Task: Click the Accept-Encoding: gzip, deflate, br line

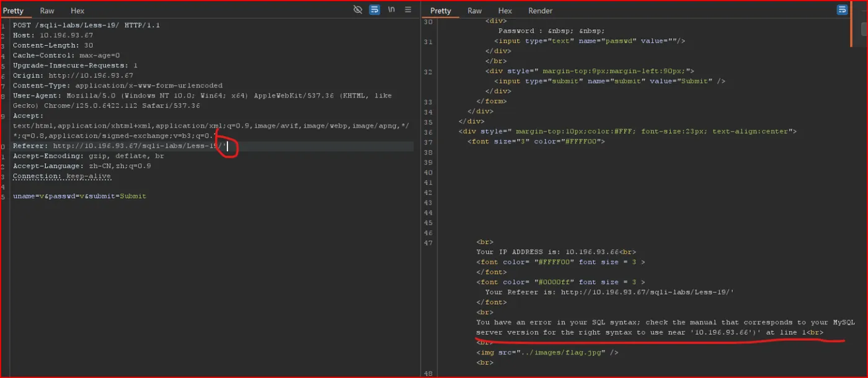Action: [x=89, y=156]
